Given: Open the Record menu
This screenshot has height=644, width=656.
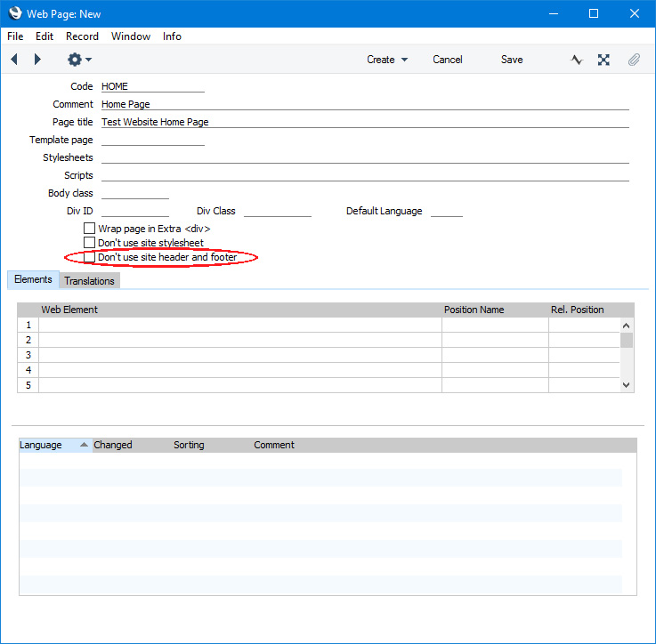Looking at the screenshot, I should (82, 36).
